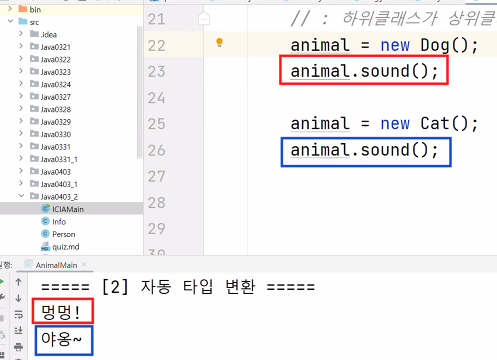Image resolution: width=497 pixels, height=360 pixels.
Task: Close the AnimalMain run tab
Action: click(84, 265)
